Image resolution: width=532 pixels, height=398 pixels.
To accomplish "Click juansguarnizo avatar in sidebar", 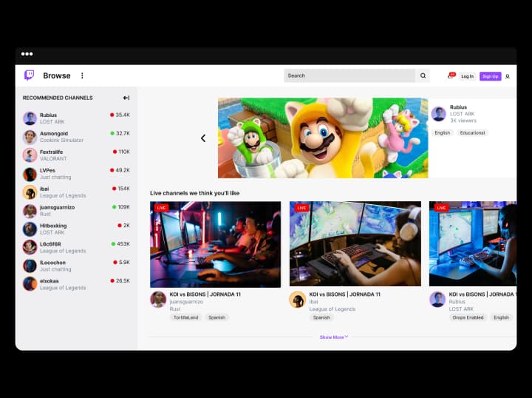I will (x=30, y=211).
